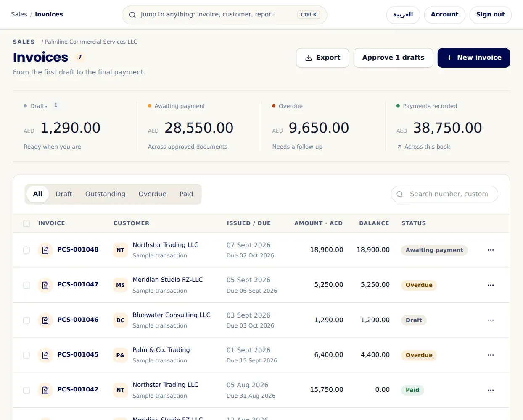
Task: Open invoice number PCS-001048
Action: (x=78, y=249)
